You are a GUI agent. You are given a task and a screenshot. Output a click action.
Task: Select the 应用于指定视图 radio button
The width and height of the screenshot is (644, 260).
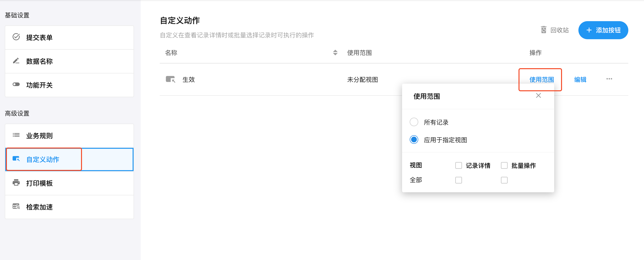tap(414, 140)
